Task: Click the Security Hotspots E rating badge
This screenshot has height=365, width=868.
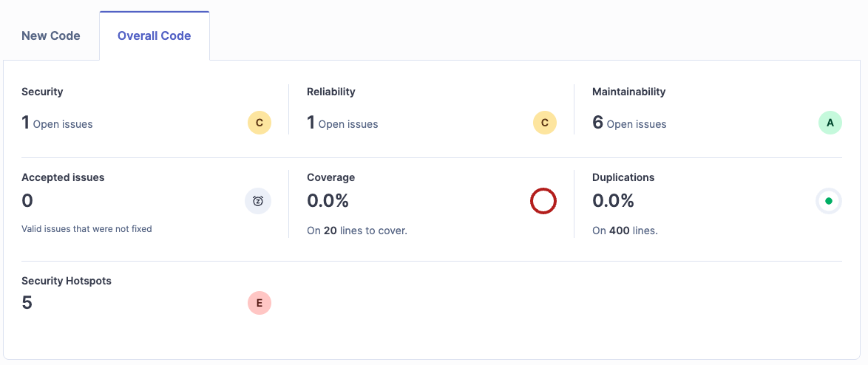Action: 259,303
